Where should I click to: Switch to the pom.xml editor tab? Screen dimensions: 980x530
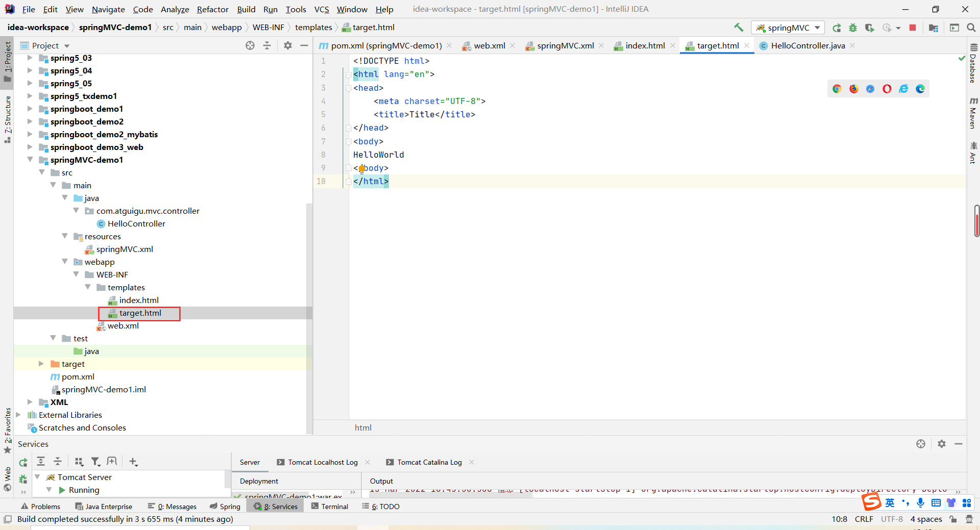tap(386, 45)
